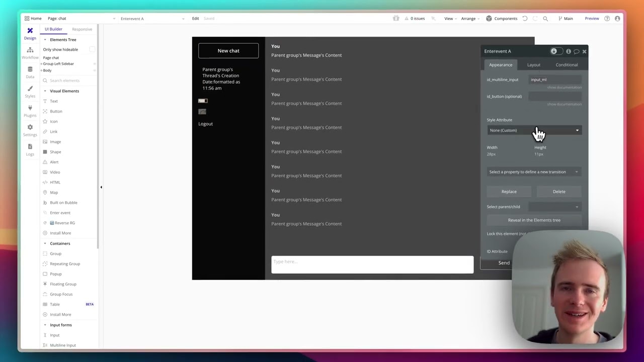Viewport: 644px width, 362px height.
Task: Open the Enterevent A element selector dropdown
Action: (152, 19)
